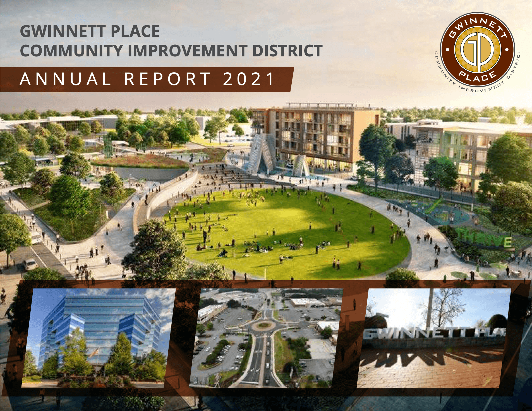Select the Gwinnett Place sign photo
The image size is (532, 411).
pos(434,338)
